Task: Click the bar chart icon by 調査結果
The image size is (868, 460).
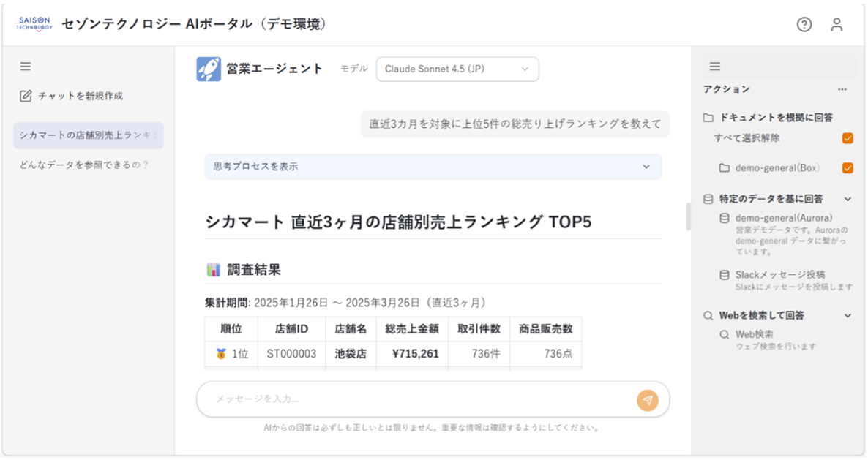Action: coord(213,270)
